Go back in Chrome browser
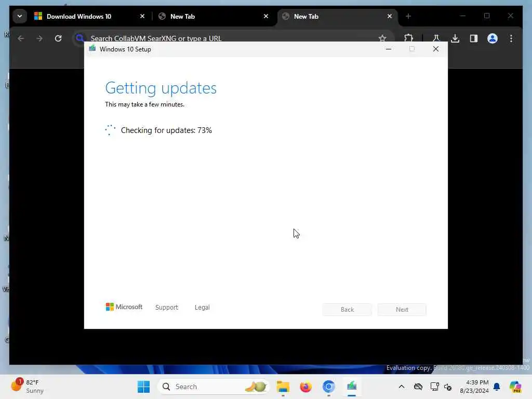 click(x=21, y=38)
